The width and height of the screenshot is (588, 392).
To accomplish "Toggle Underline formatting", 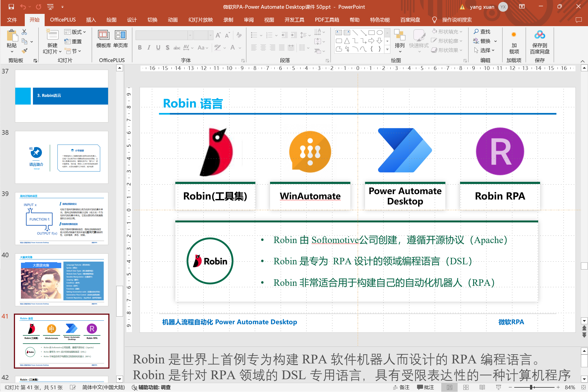I will [158, 48].
